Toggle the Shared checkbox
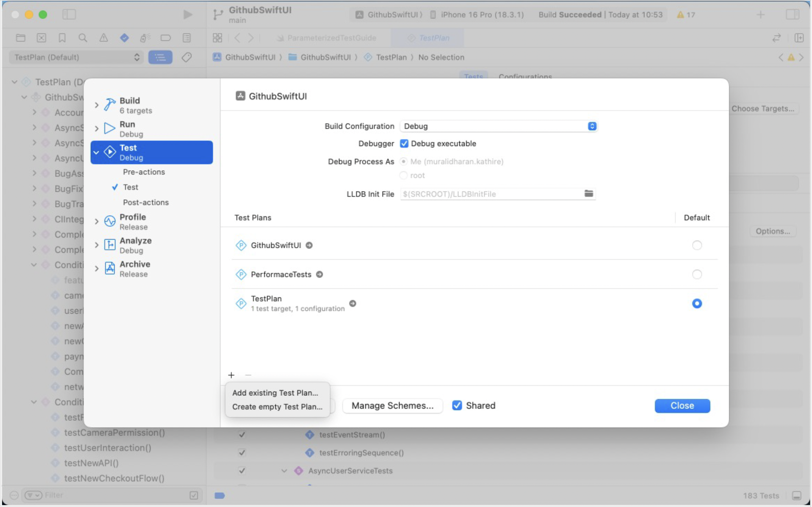The height and width of the screenshot is (507, 812). (x=457, y=406)
